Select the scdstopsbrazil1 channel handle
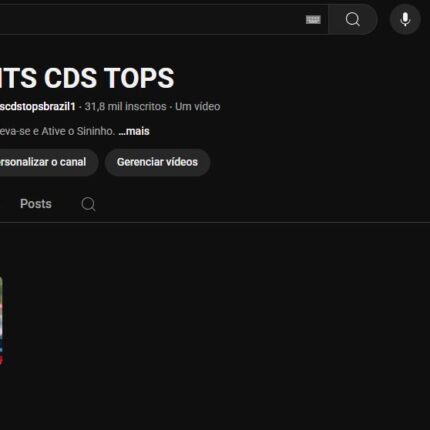 [38, 107]
